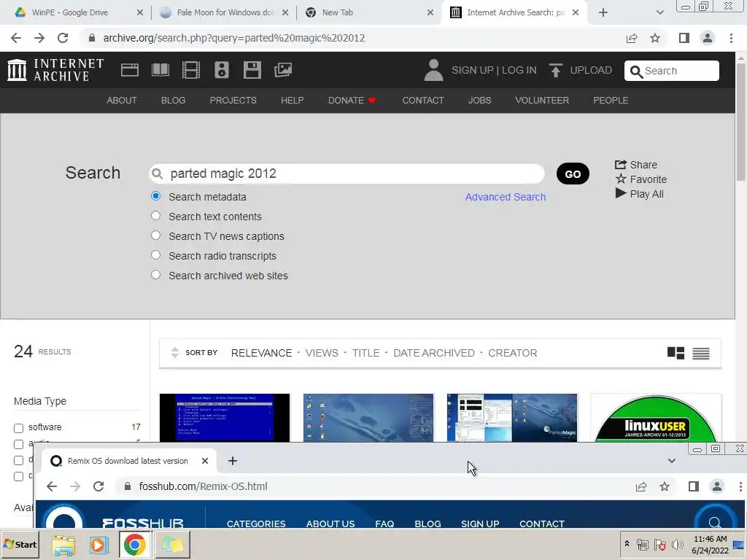Switch to Pale Moon for Windows tab
This screenshot has height=560, width=747.
coord(225,12)
